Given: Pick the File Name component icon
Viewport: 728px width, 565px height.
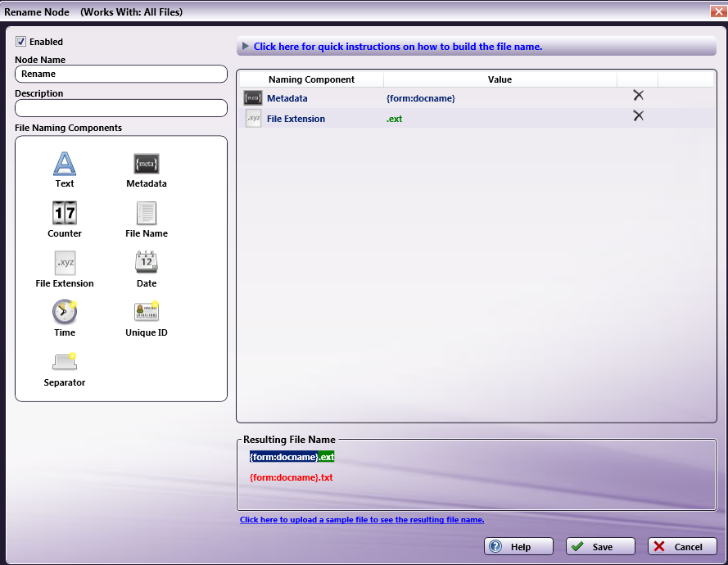Looking at the screenshot, I should coord(147,213).
